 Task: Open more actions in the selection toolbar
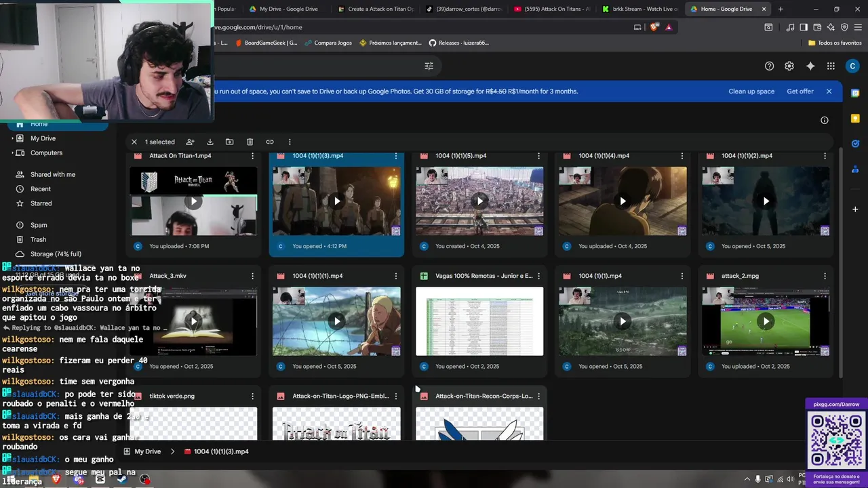(x=290, y=142)
